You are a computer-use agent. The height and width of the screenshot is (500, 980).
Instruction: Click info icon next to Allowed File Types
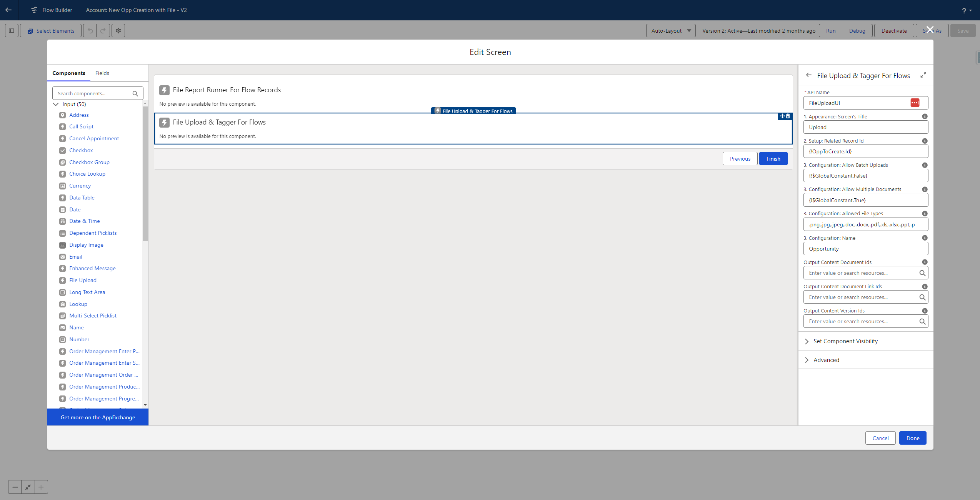(x=925, y=214)
